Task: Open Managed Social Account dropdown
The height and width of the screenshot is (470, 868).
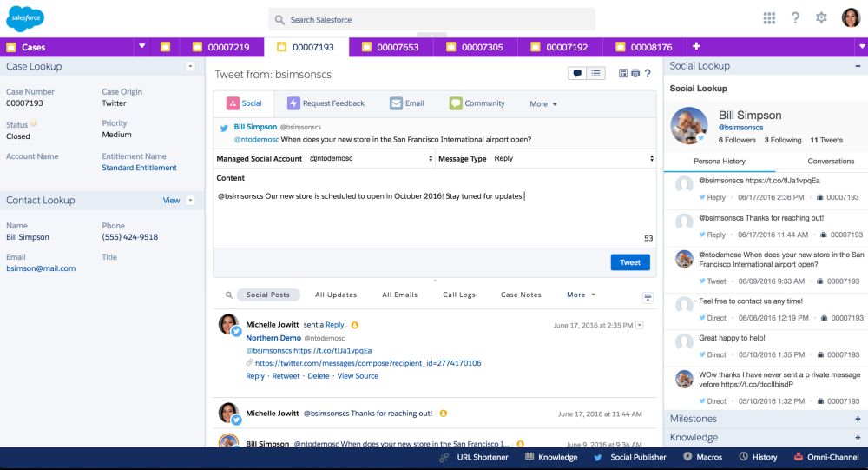Action: tap(371, 158)
